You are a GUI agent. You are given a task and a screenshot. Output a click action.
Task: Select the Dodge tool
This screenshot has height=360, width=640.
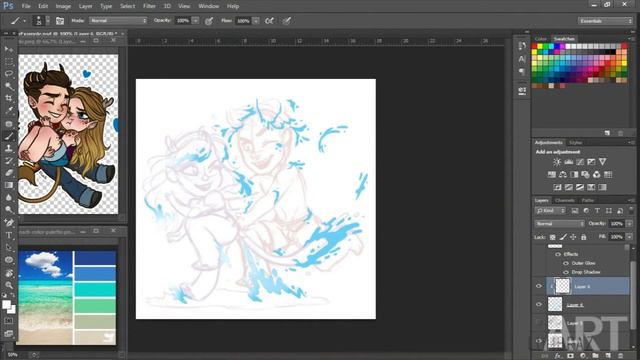coord(9,210)
